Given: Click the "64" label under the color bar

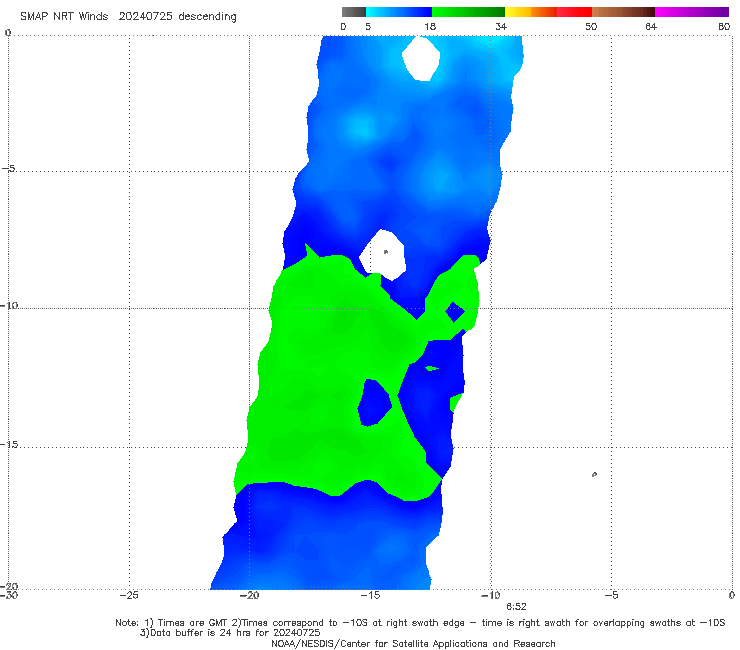Looking at the screenshot, I should click(x=651, y=27).
